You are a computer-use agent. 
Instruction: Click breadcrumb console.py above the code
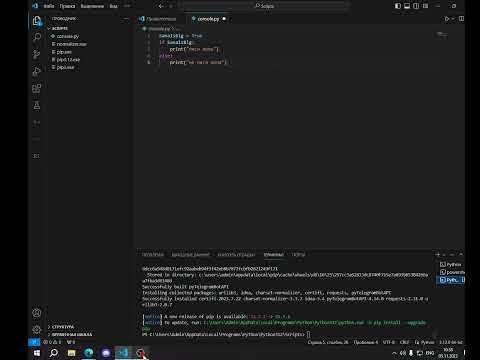click(159, 29)
